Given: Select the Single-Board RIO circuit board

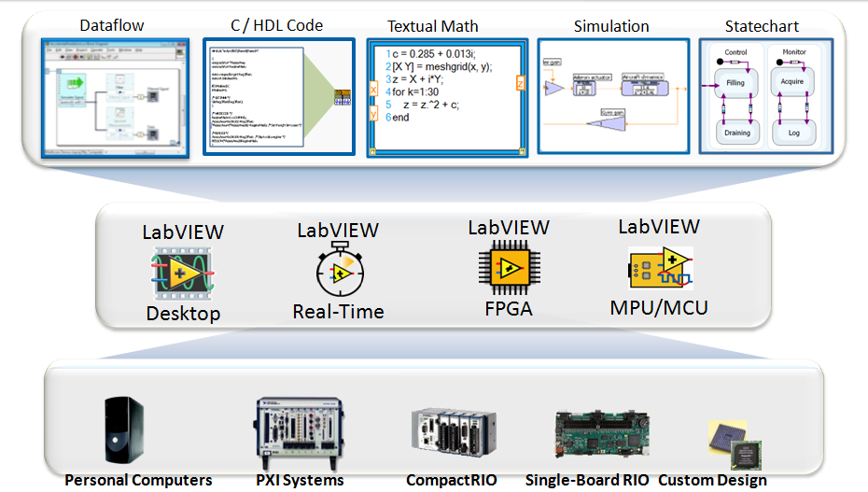Looking at the screenshot, I should pyautogui.click(x=602, y=434).
